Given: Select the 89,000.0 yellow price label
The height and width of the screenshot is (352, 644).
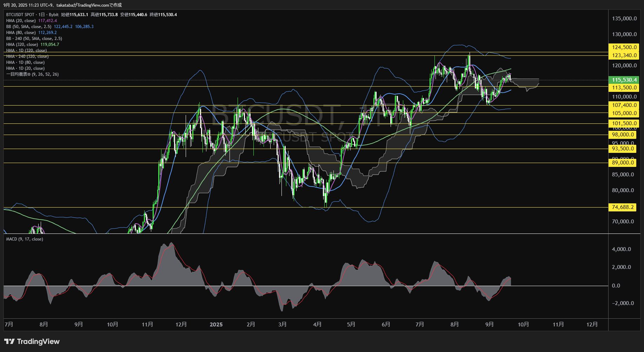Looking at the screenshot, I should (x=622, y=163).
